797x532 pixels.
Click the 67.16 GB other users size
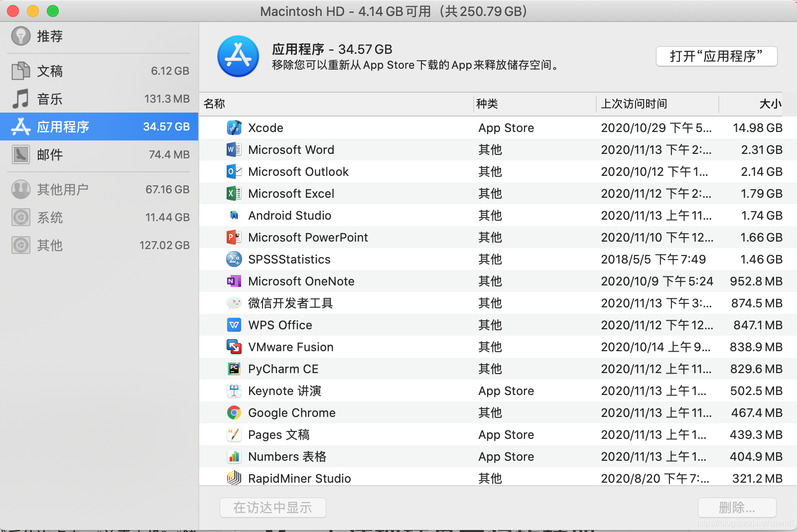click(167, 189)
